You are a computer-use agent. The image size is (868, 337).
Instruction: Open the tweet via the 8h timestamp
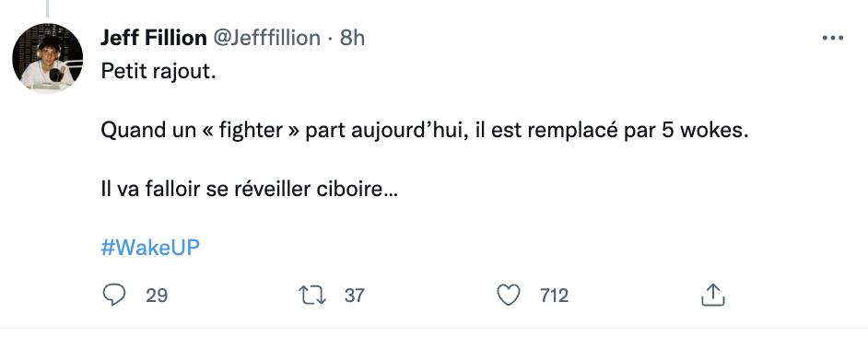(352, 38)
